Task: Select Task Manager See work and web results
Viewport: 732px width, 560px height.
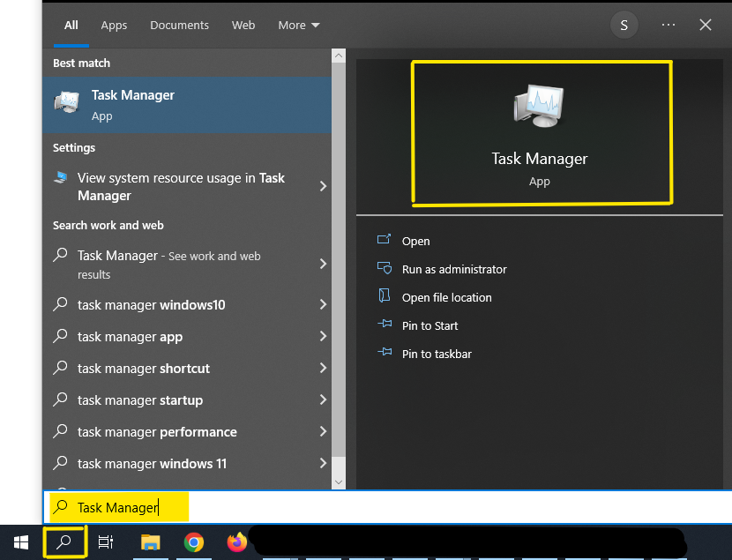Action: 187,265
